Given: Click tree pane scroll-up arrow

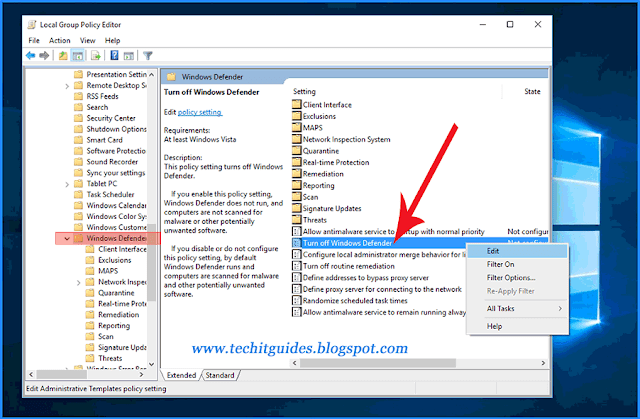Looking at the screenshot, I should tap(151, 75).
